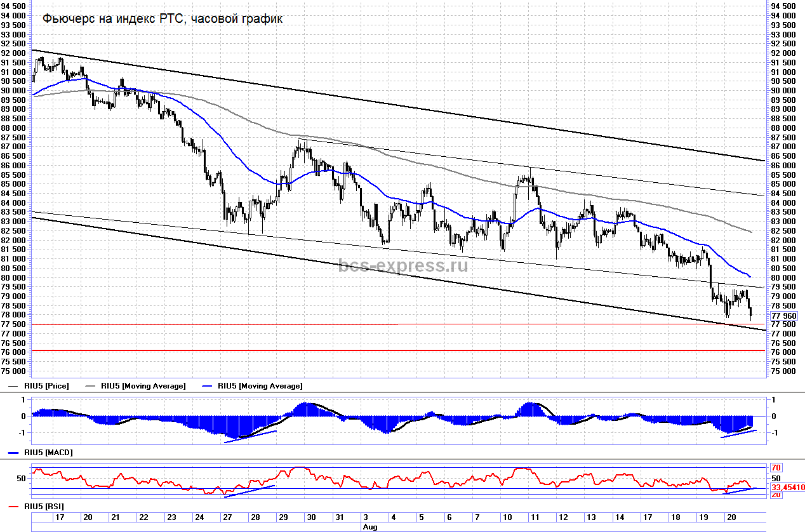Click date 17 at the left of time axis
Viewport: 805px width, 532px height.
60,518
